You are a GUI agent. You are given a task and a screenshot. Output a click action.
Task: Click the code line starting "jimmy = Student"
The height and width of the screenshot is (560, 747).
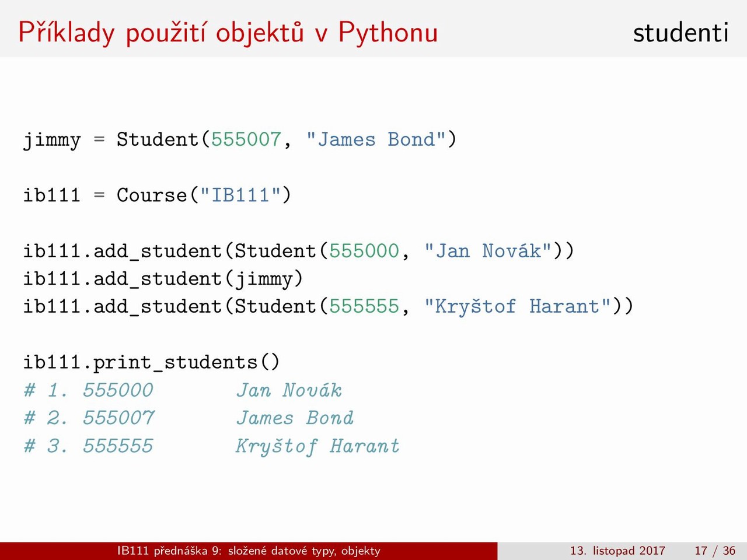coord(240,140)
